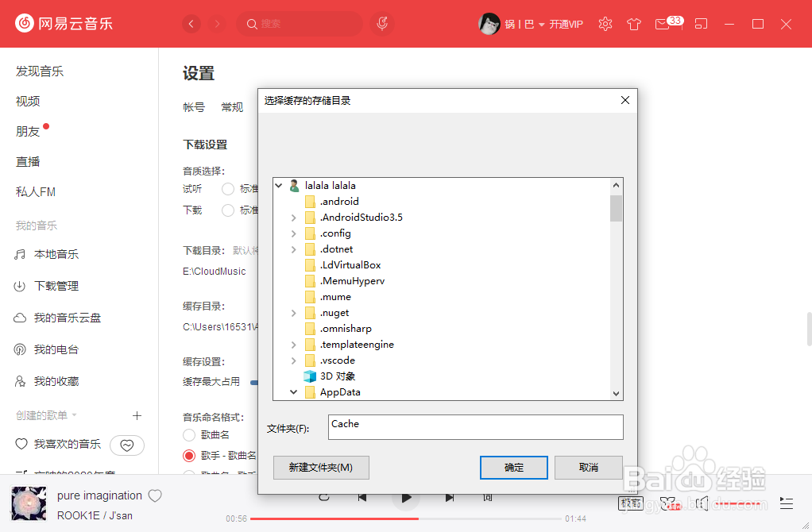This screenshot has height=532, width=812.
Task: Expand the .vscode folder
Action: [294, 360]
